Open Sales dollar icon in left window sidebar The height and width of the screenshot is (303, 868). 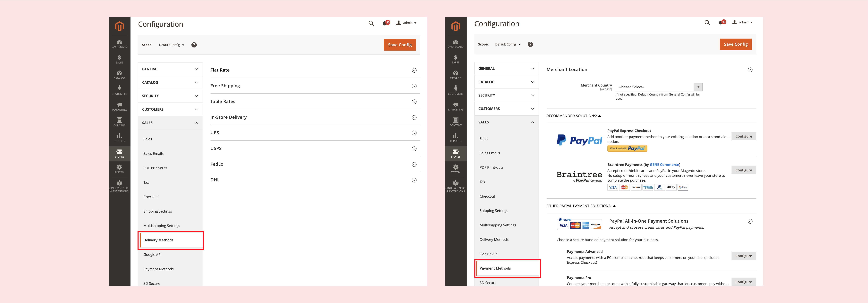click(x=119, y=60)
